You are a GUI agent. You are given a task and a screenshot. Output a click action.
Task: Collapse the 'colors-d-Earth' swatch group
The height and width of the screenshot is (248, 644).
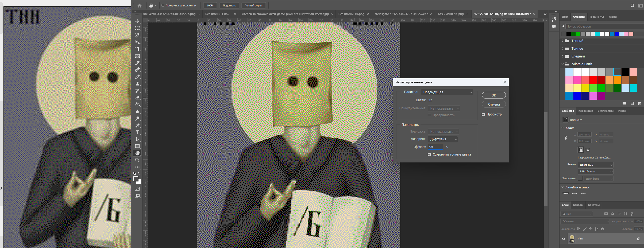(563, 64)
